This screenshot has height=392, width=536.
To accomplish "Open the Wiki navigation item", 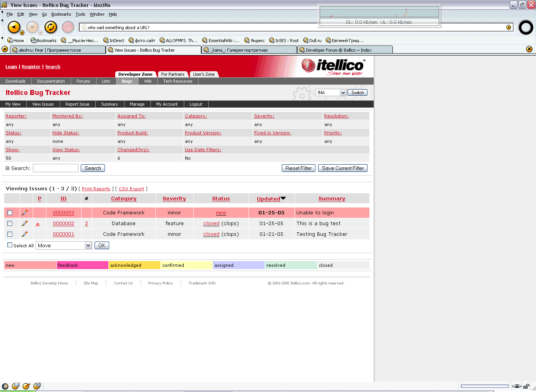I will (x=148, y=81).
